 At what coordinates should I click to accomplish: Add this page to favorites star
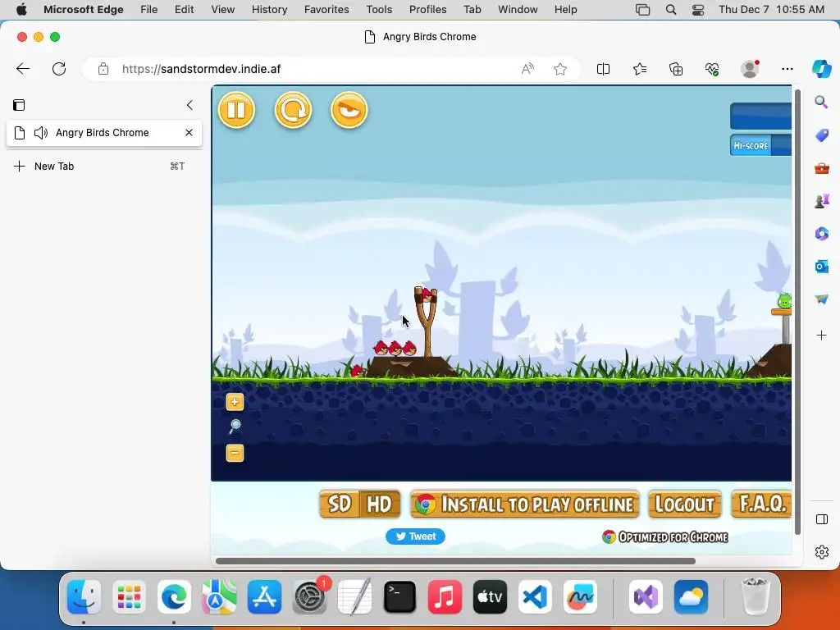(560, 69)
